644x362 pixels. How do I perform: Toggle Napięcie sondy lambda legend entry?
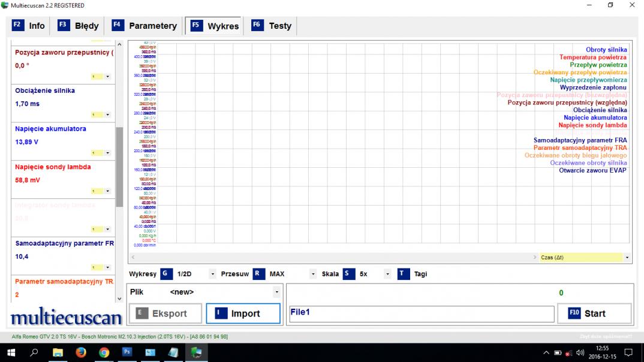click(592, 125)
